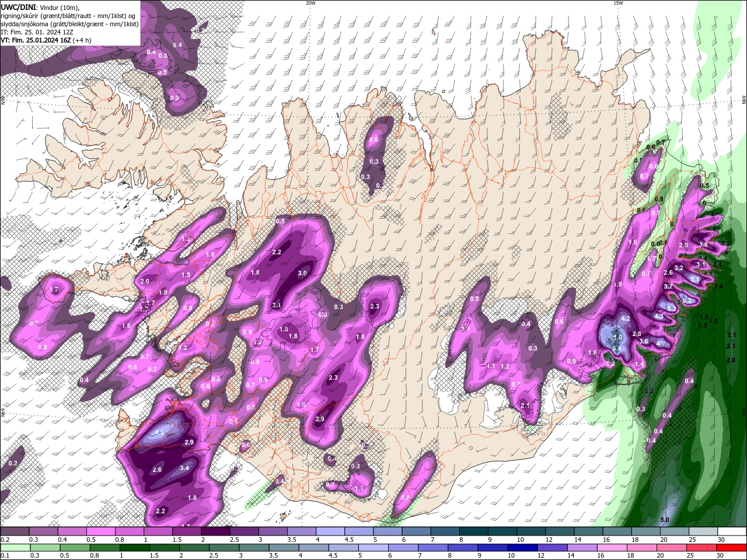747x560 pixels.
Task: Click the bright pink snow swatch labelled 0.5
Action: point(100,531)
